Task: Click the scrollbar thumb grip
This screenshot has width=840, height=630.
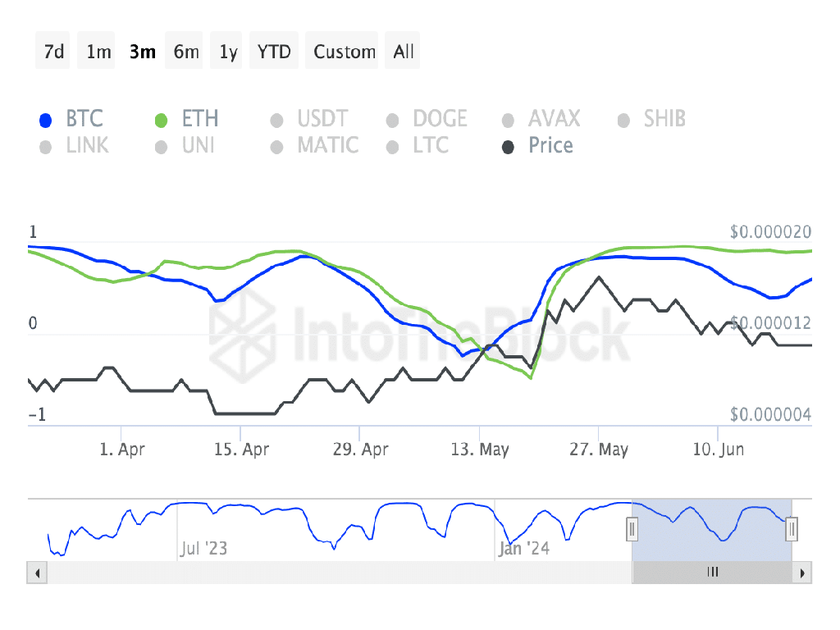Action: [713, 573]
